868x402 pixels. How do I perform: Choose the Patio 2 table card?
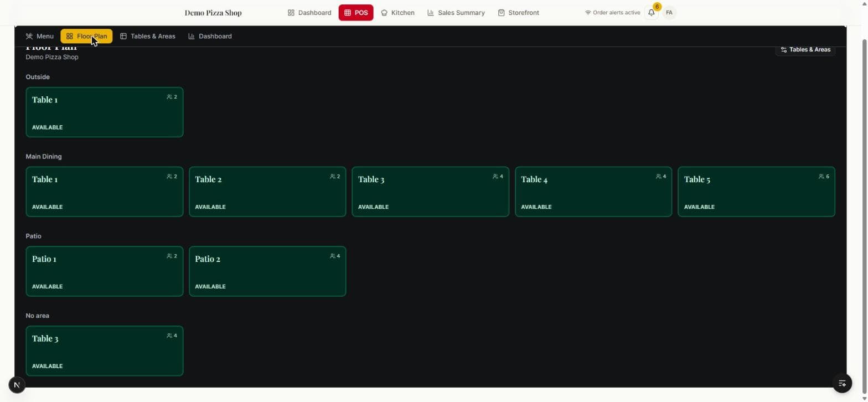click(267, 271)
